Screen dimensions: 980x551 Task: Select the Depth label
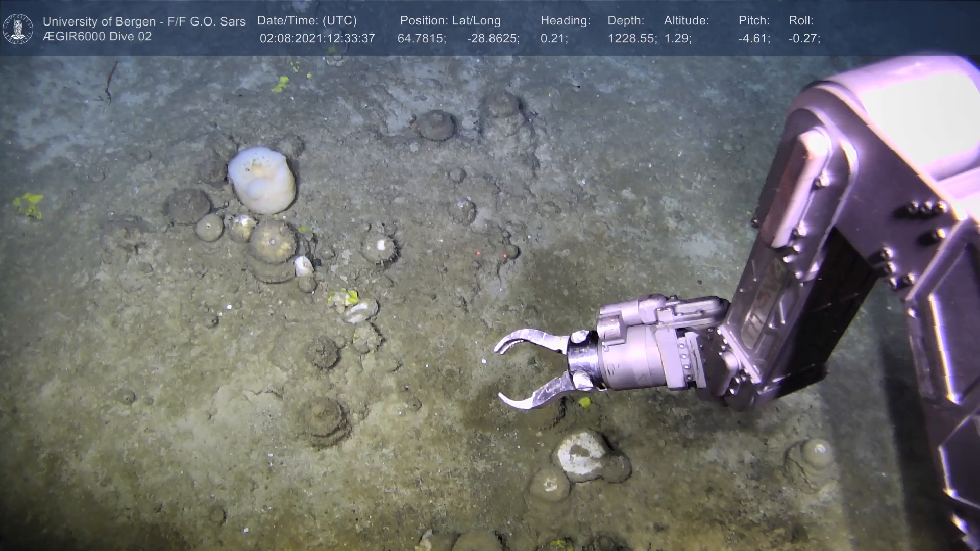[625, 21]
